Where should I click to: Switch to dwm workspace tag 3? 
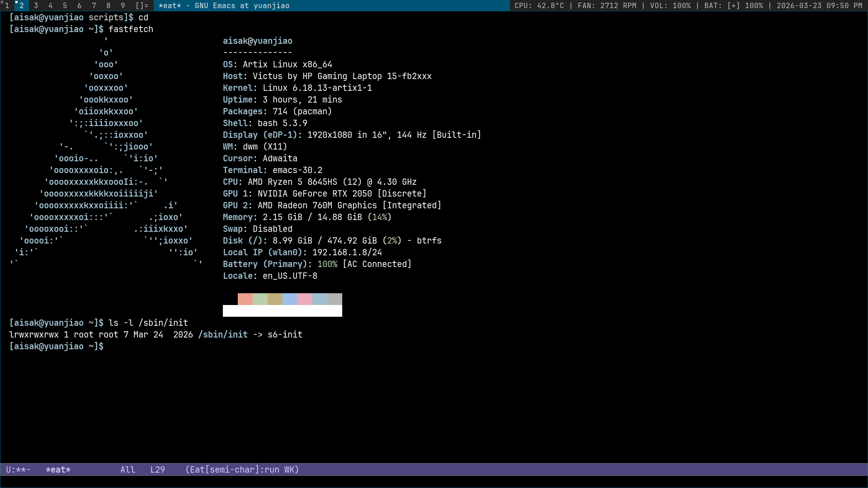(x=36, y=5)
